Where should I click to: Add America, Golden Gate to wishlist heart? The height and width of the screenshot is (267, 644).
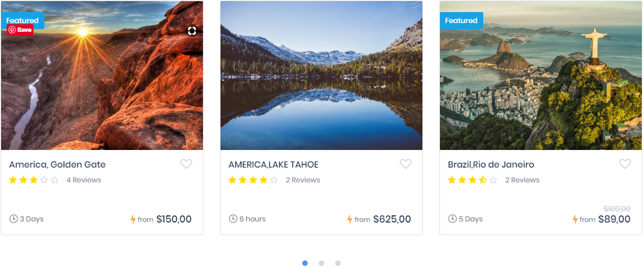point(187,164)
